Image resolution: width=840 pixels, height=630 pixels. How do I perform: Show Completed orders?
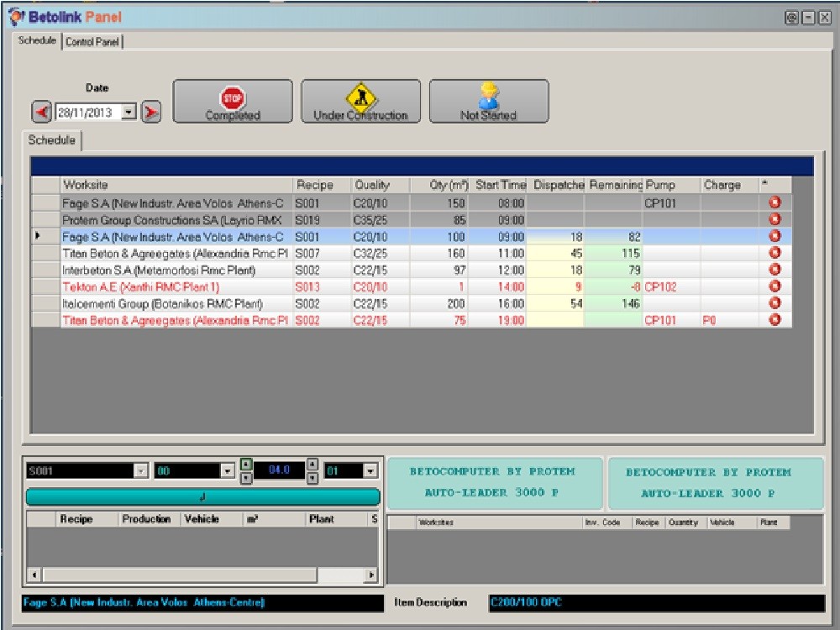pos(233,102)
